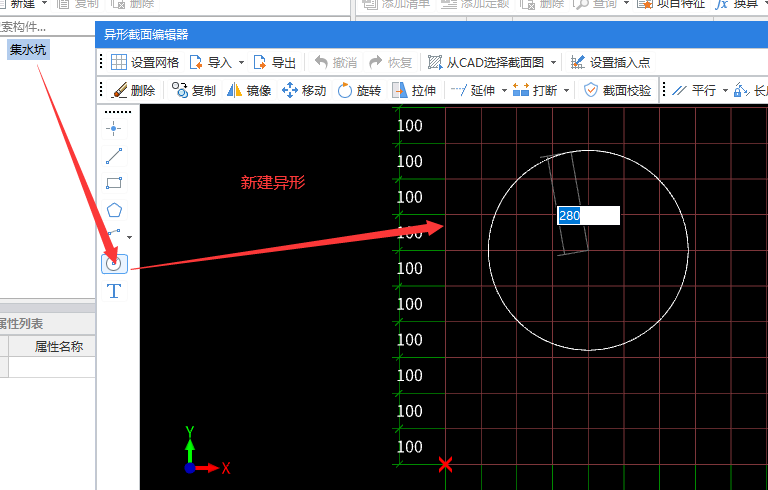Image resolution: width=768 pixels, height=490 pixels.
Task: Open the 设置网格 grid settings
Action: tap(145, 62)
